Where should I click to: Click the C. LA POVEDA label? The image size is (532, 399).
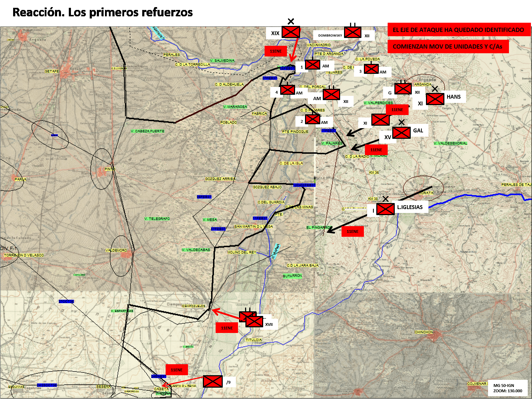(x=367, y=59)
